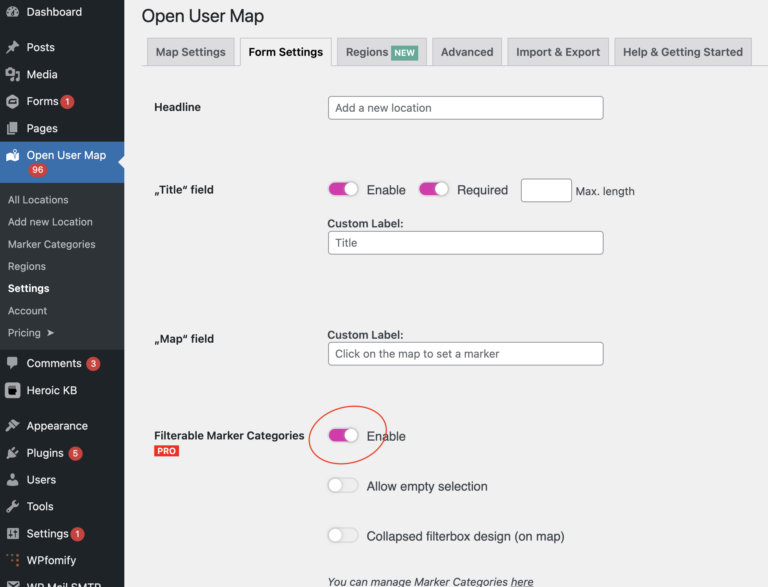Viewport: 768px width, 587px height.
Task: Click the NEW badge on Regions tab
Action: tap(405, 52)
